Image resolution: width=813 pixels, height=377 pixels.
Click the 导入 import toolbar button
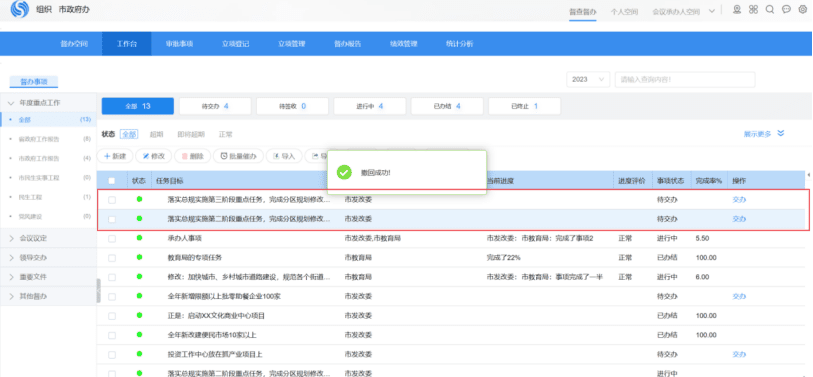point(284,156)
